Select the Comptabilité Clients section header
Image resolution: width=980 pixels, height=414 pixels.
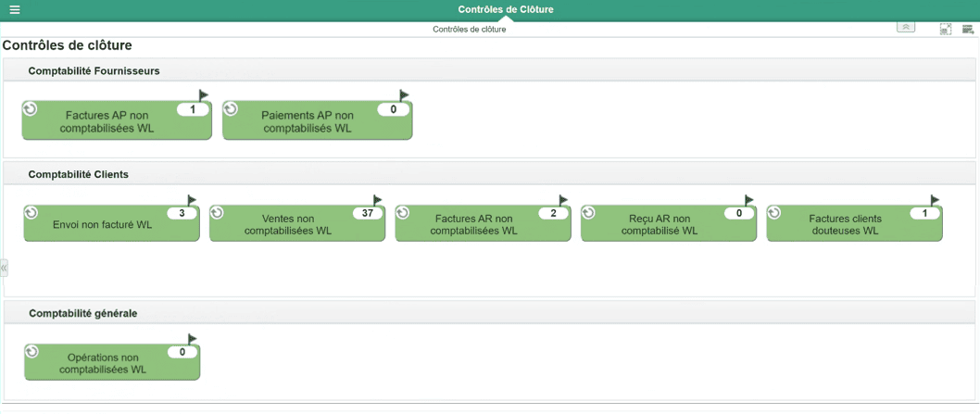tap(489, 174)
